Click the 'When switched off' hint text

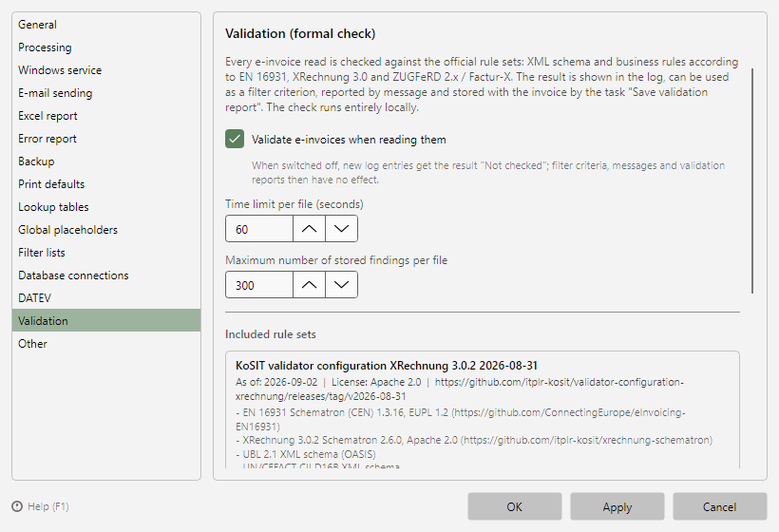click(488, 172)
